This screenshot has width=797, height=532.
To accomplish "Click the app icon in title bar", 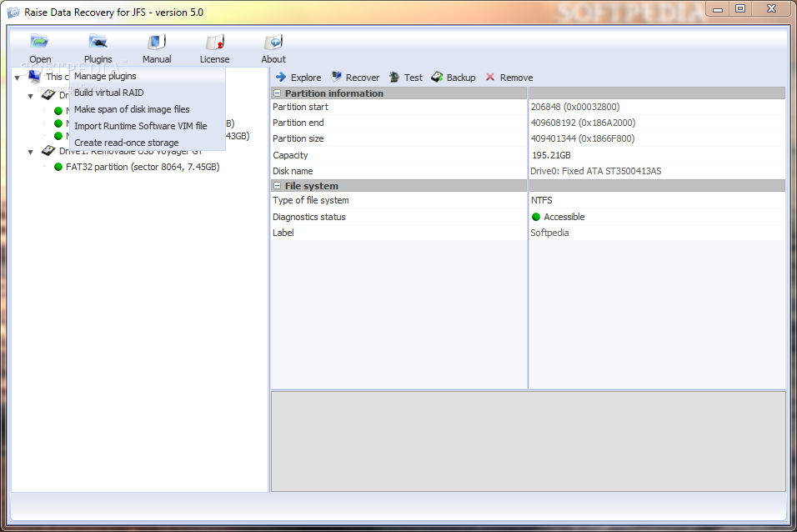I will 13,13.
